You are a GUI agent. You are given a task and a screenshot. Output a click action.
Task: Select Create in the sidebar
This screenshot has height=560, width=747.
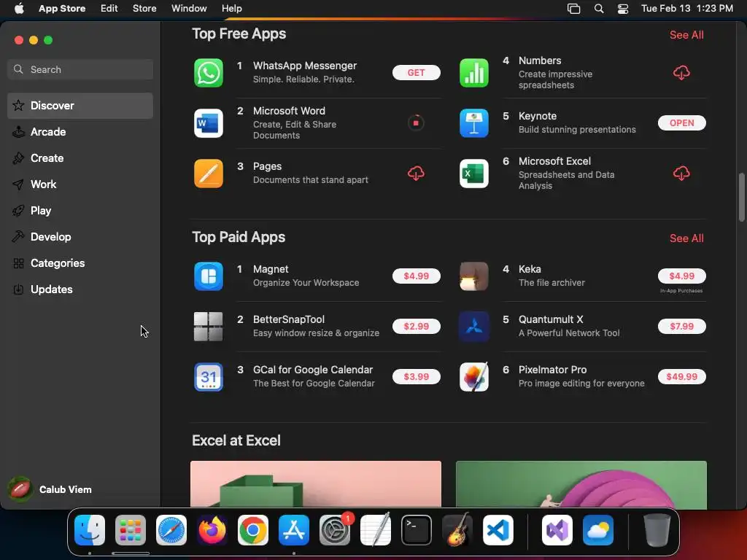tap(80, 158)
